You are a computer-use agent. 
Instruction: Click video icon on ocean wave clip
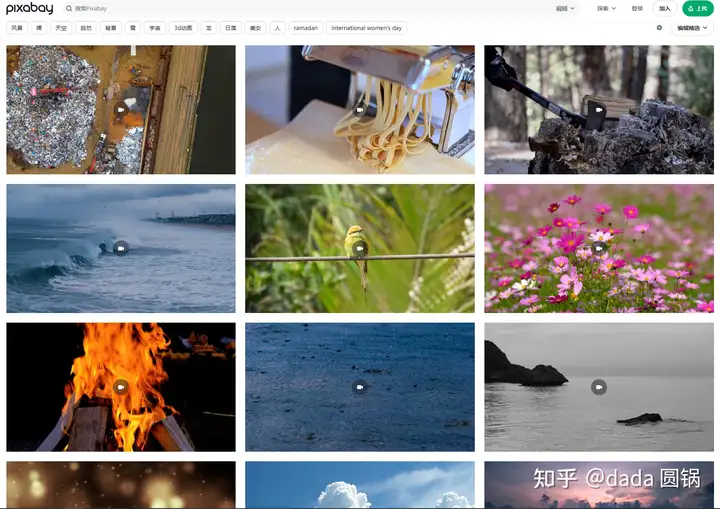(x=121, y=248)
